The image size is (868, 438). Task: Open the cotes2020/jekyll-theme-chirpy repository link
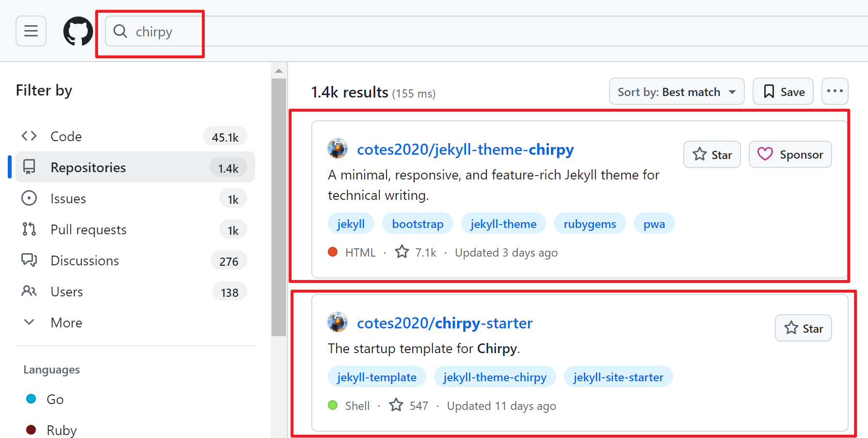coord(465,149)
